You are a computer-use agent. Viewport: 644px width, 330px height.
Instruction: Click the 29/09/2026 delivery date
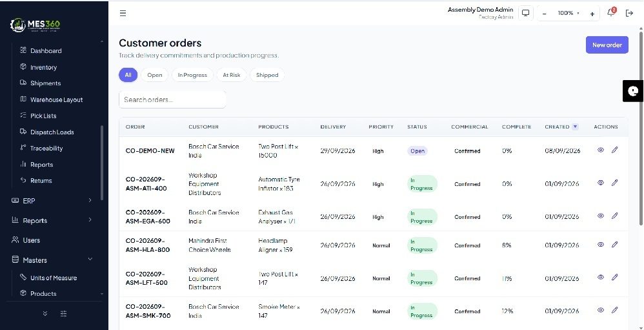point(337,151)
